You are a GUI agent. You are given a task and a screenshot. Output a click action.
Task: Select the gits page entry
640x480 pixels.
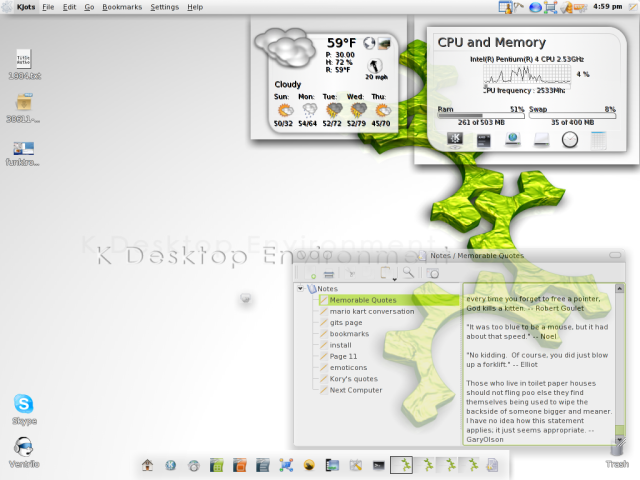[346, 322]
